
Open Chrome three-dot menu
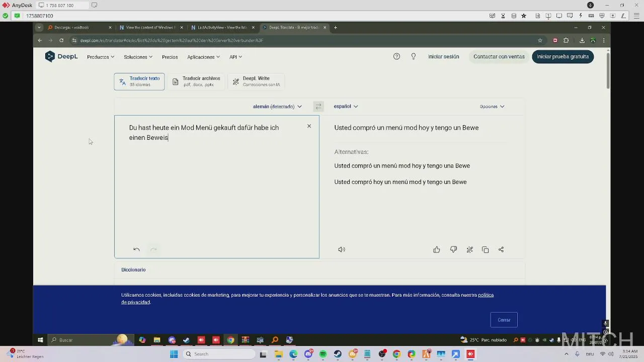tap(604, 41)
